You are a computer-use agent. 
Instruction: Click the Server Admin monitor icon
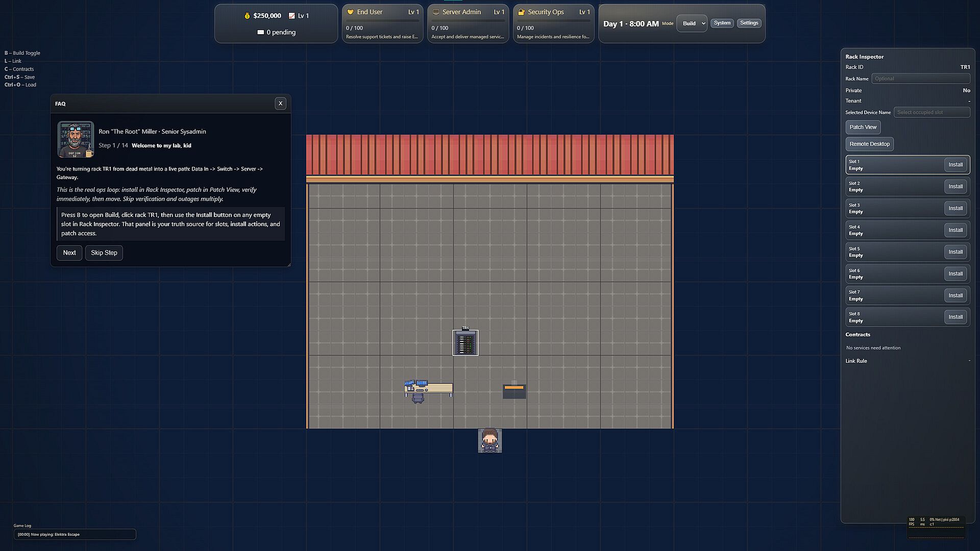436,12
